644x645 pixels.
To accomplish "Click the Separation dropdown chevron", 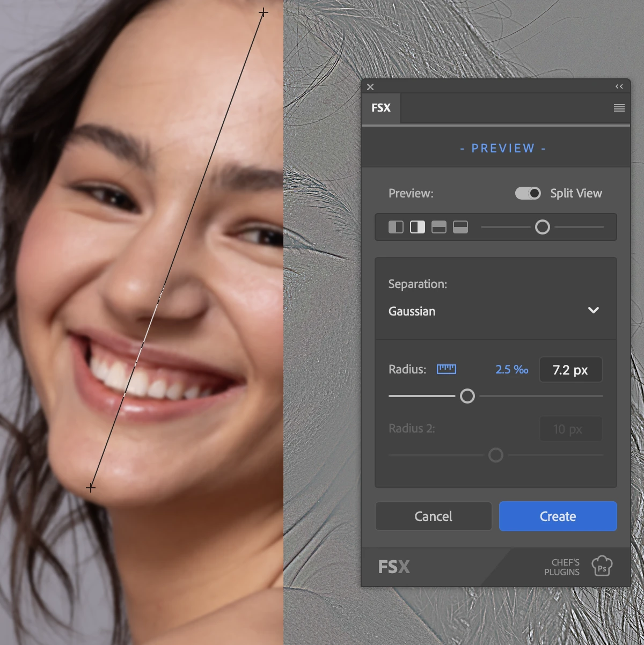I will pos(594,310).
